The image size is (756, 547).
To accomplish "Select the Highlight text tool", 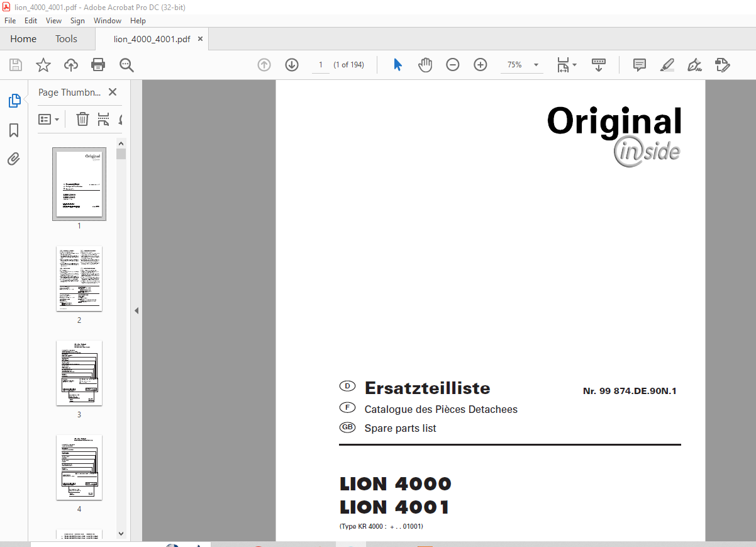I will tap(667, 65).
